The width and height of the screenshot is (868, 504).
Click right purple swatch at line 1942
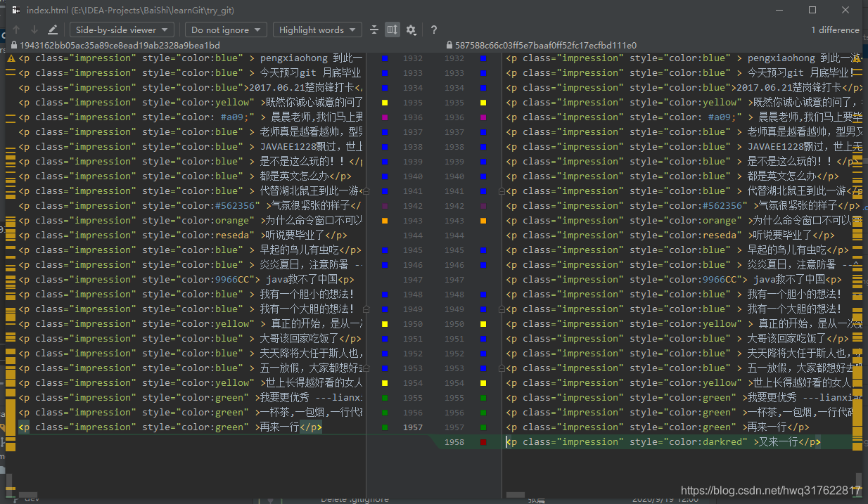point(483,206)
